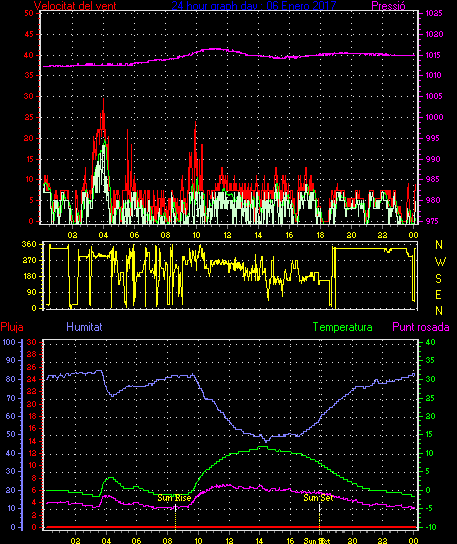Click the 'Velocitat del vent' wind speed title
The image size is (457, 544).
(75, 5)
